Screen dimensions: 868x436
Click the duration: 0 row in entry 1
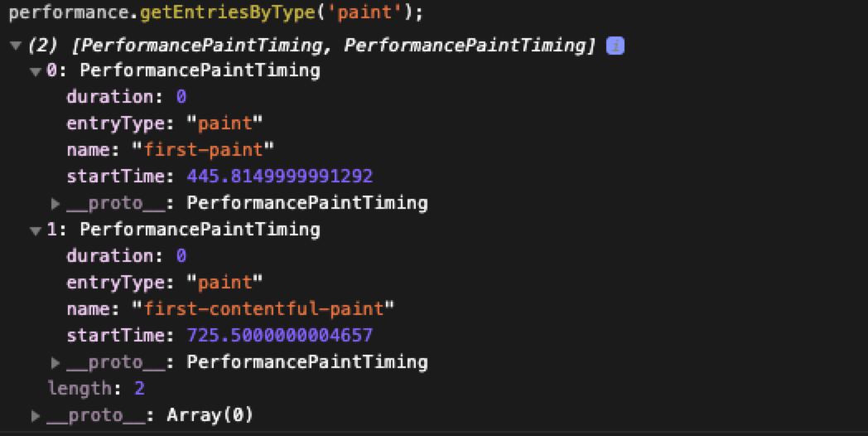click(x=126, y=255)
